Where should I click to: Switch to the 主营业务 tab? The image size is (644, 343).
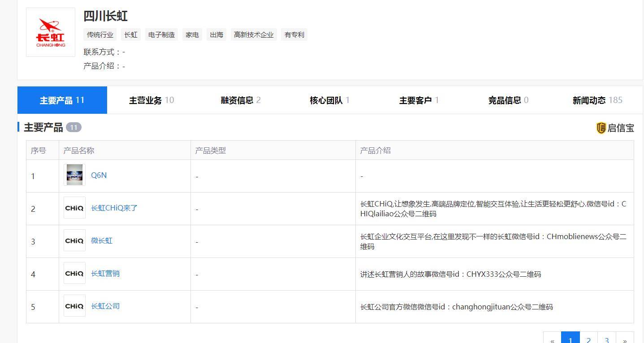tap(147, 100)
